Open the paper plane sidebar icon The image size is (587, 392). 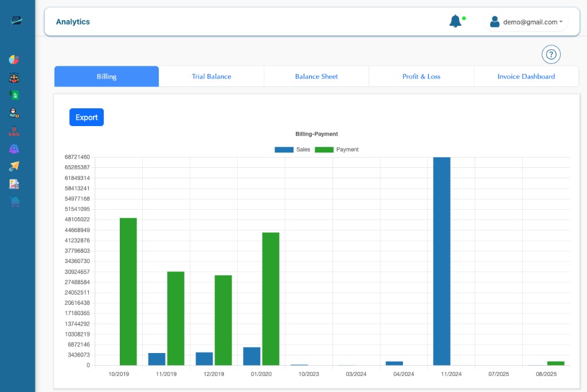[14, 166]
